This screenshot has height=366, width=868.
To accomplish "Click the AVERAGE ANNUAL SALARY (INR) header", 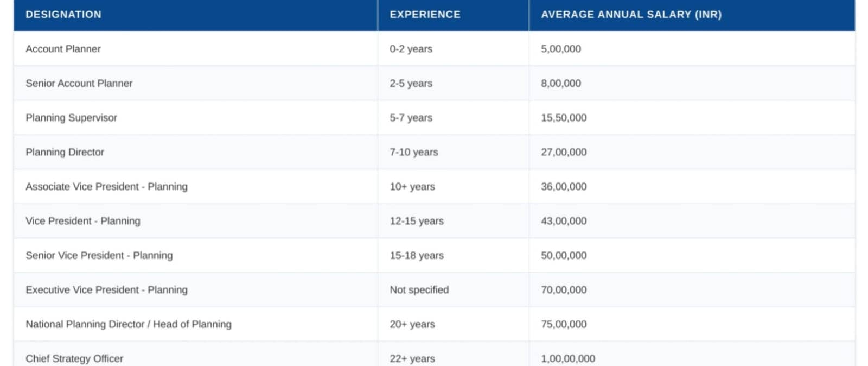I will (631, 15).
